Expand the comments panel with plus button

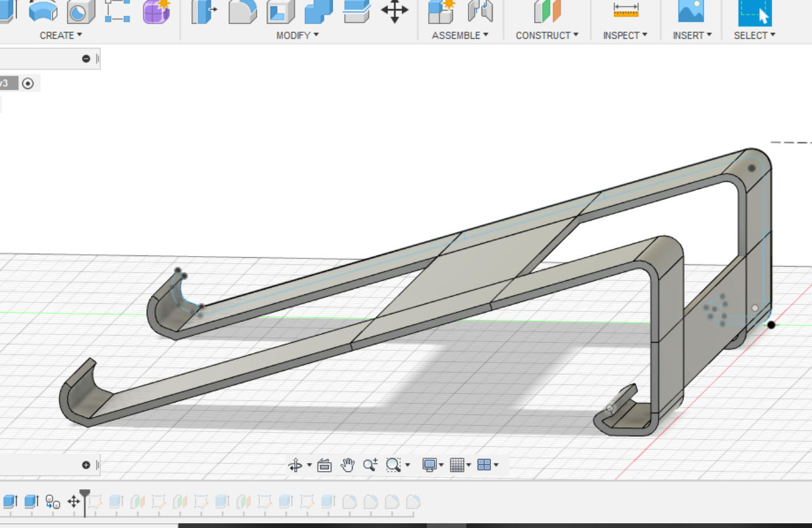point(86,465)
